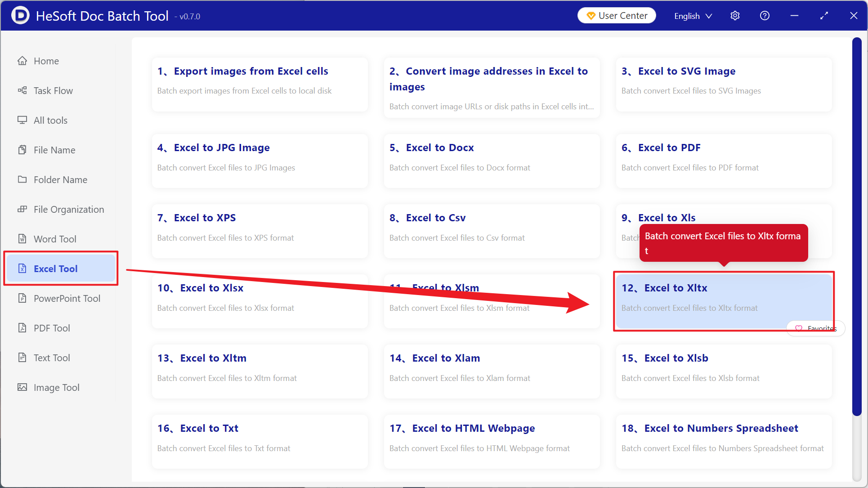Image resolution: width=868 pixels, height=488 pixels.
Task: Click the Home house icon in sidebar
Action: pos(22,61)
